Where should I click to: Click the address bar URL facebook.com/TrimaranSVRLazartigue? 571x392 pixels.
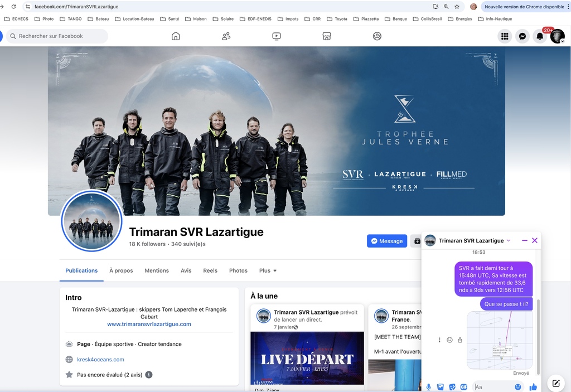[x=76, y=7]
